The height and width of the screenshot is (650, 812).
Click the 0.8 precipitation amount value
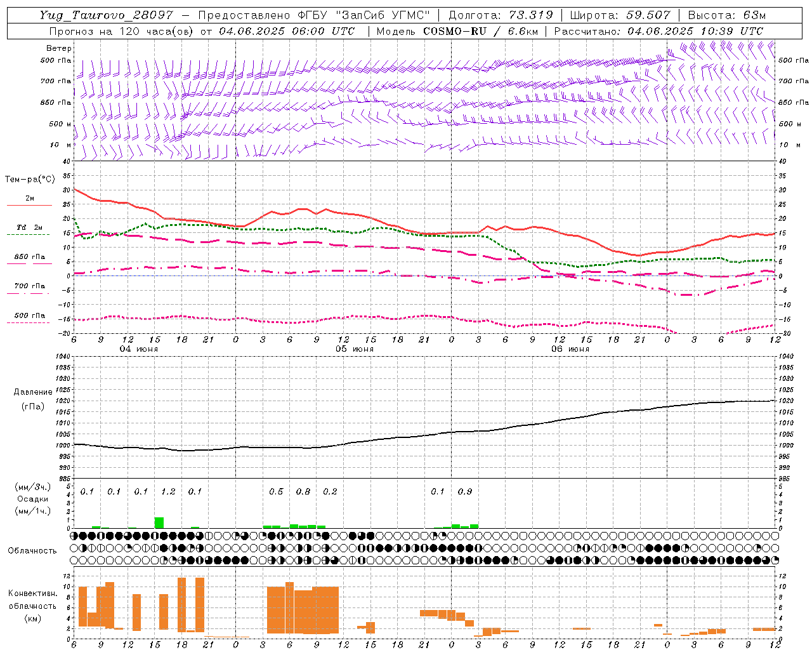(303, 491)
